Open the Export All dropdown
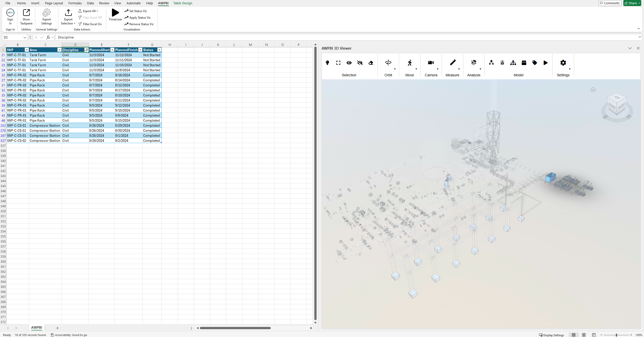This screenshot has height=337, width=644. [x=88, y=11]
